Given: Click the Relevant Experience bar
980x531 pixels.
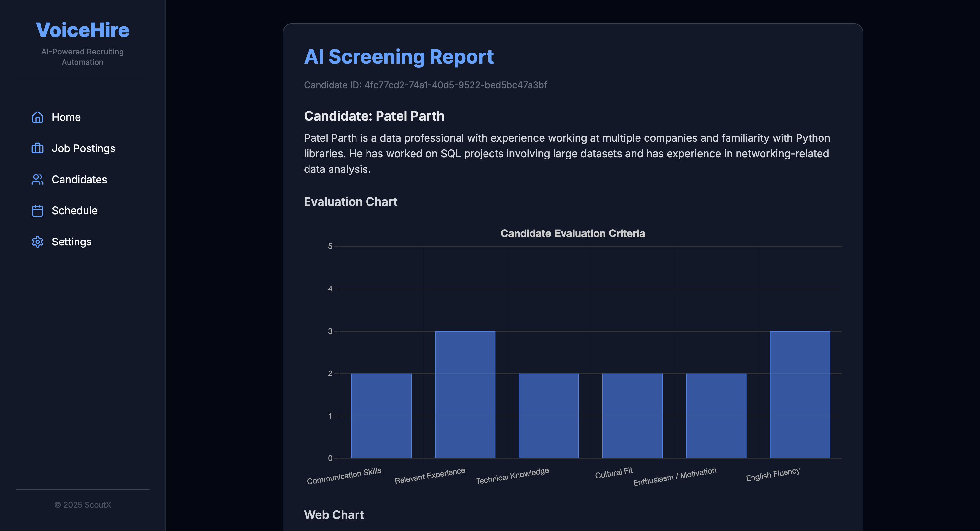Looking at the screenshot, I should point(465,395).
